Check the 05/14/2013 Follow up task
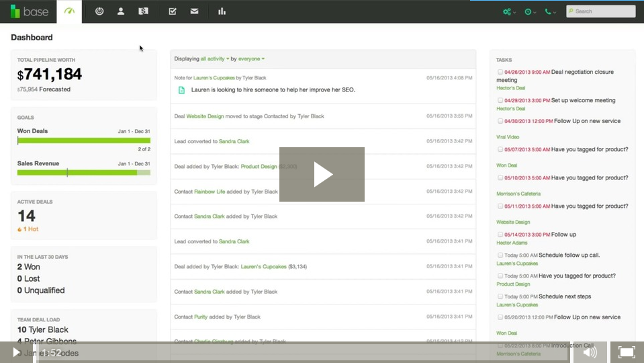Screen dimensions: 644x363 point(500,235)
